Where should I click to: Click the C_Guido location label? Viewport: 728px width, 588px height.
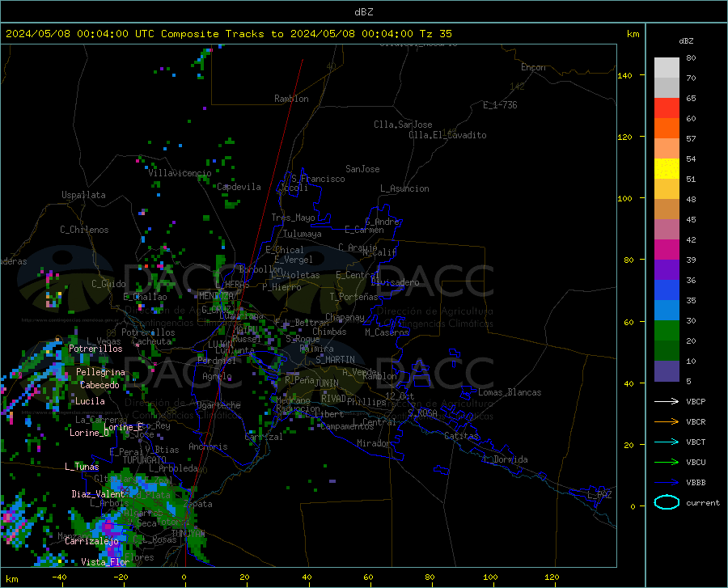tap(108, 284)
